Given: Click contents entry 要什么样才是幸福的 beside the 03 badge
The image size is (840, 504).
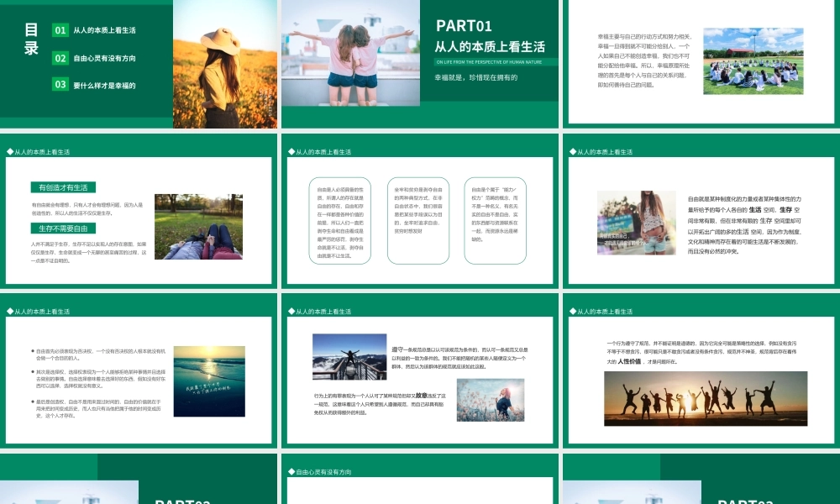Looking at the screenshot, I should (104, 85).
